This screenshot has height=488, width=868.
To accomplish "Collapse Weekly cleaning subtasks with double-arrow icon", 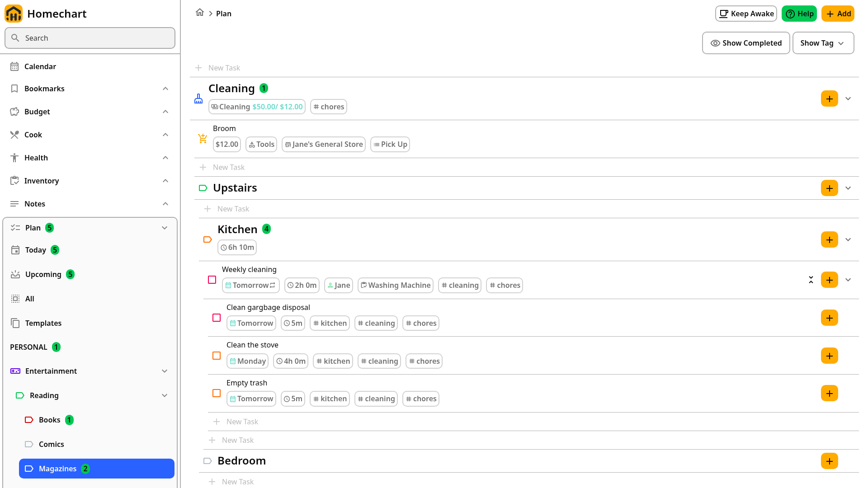I will pyautogui.click(x=811, y=280).
